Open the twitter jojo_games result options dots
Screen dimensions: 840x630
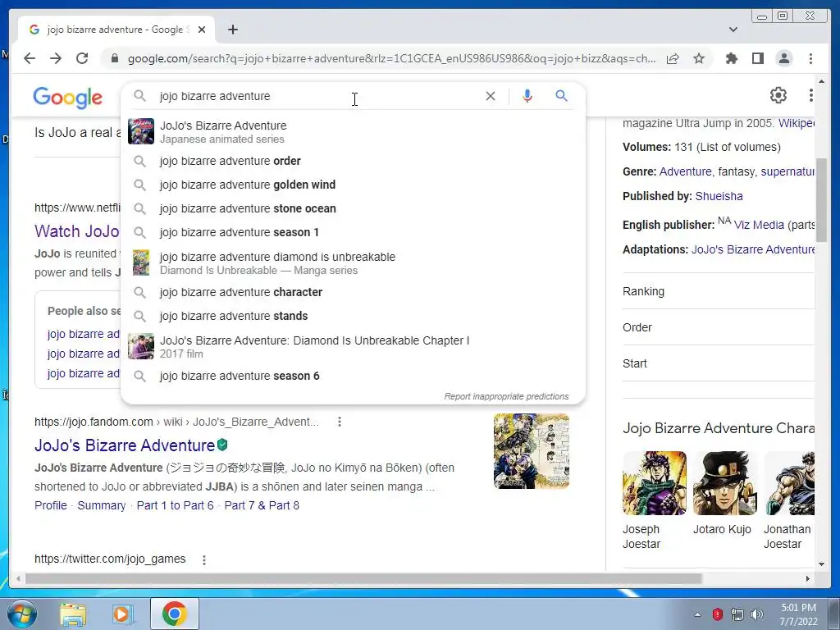pyautogui.click(x=204, y=559)
